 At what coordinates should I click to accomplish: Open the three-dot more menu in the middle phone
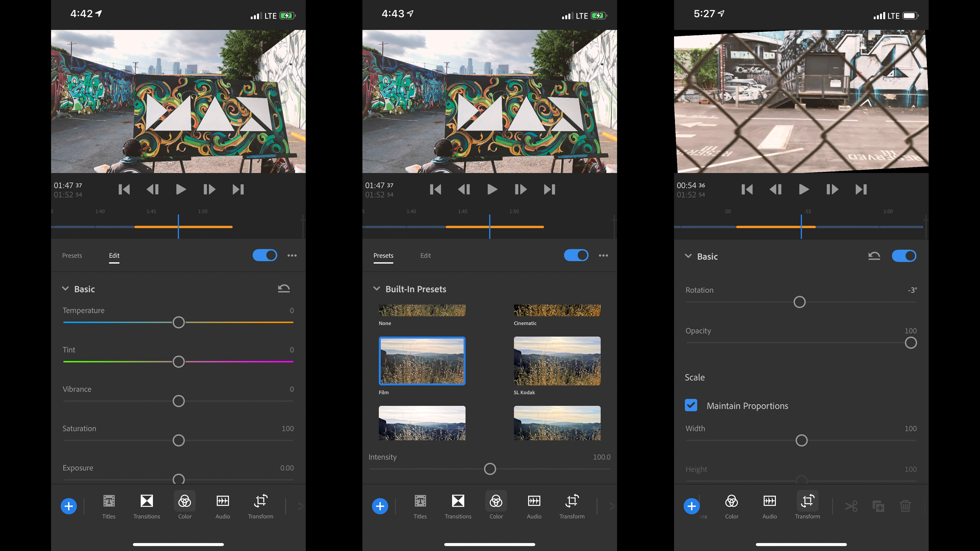click(603, 255)
